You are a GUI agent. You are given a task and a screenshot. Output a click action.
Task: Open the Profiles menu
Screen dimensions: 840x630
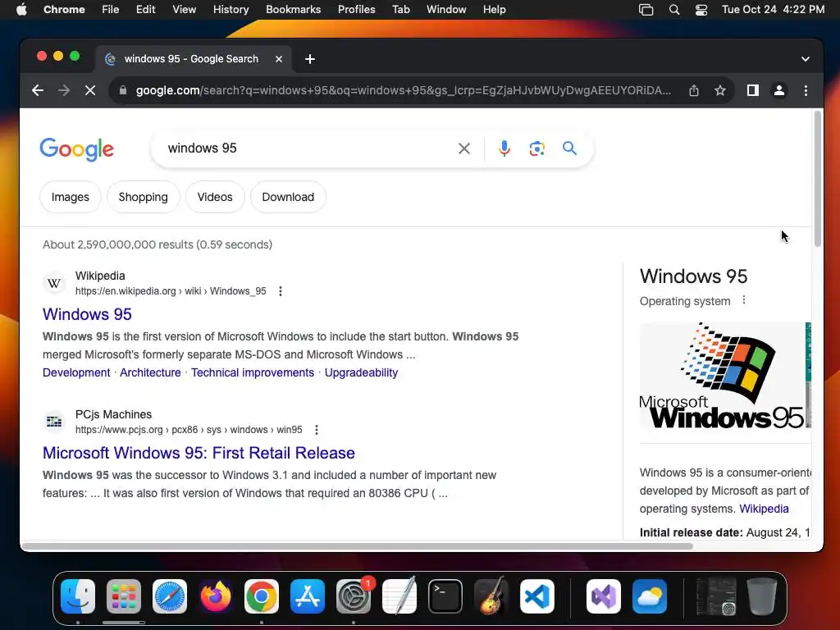tap(356, 10)
